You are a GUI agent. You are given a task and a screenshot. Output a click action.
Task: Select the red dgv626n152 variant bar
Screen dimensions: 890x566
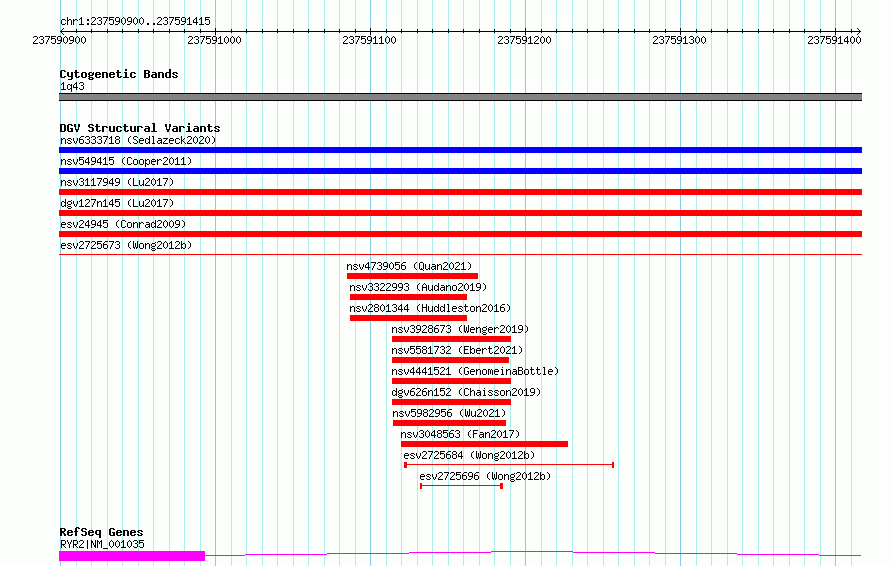pyautogui.click(x=452, y=402)
